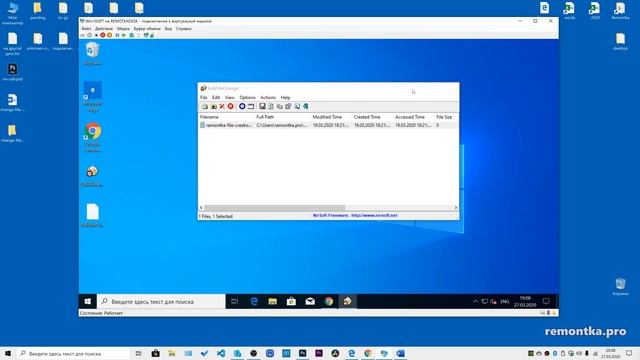Click the horizontal scrollbar in file list
The height and width of the screenshot is (360, 640).
[275, 208]
